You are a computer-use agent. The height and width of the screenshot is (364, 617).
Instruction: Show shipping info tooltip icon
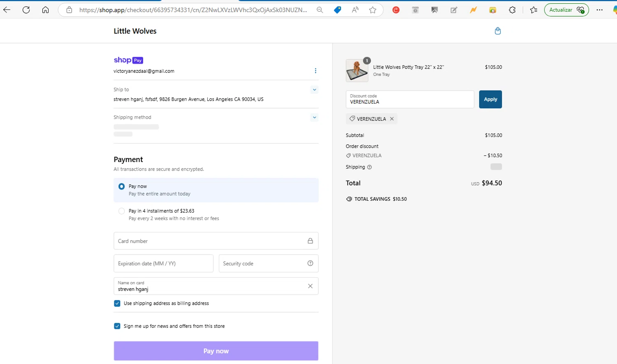click(x=369, y=167)
